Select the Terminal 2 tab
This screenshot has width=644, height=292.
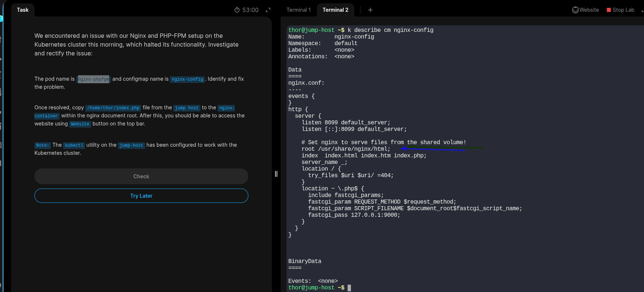pyautogui.click(x=335, y=10)
